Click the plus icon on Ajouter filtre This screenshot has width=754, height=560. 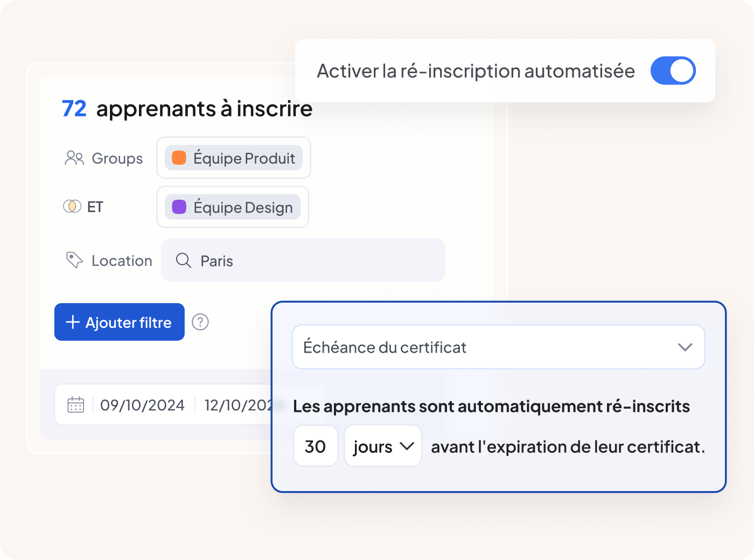pos(73,322)
